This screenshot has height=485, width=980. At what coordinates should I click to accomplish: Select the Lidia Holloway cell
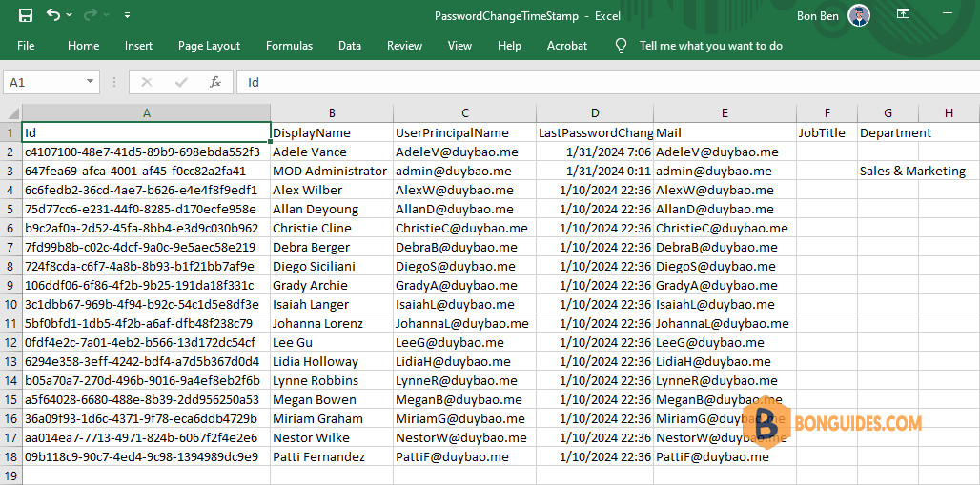coord(332,361)
